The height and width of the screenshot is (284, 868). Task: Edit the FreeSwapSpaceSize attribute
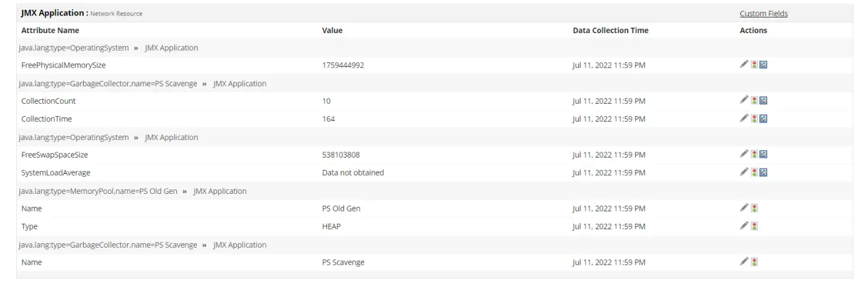(x=744, y=154)
